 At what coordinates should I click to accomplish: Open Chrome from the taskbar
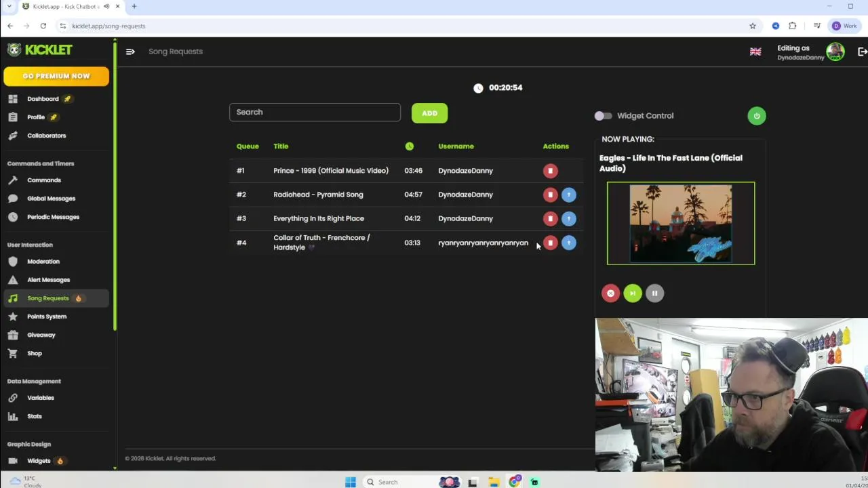click(514, 482)
